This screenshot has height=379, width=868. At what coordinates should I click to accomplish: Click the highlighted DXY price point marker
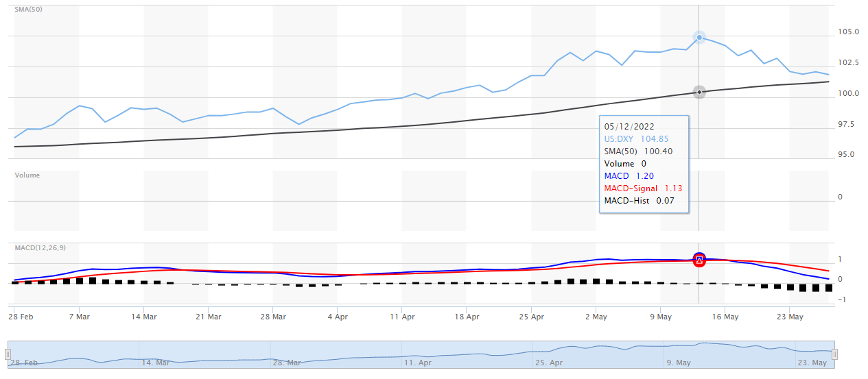click(699, 38)
